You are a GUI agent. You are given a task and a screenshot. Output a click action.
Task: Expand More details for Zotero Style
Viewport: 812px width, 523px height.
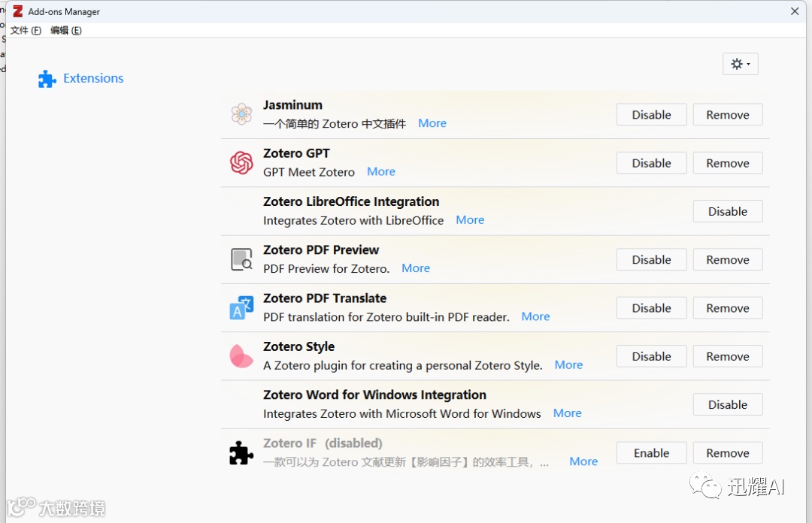coord(568,364)
